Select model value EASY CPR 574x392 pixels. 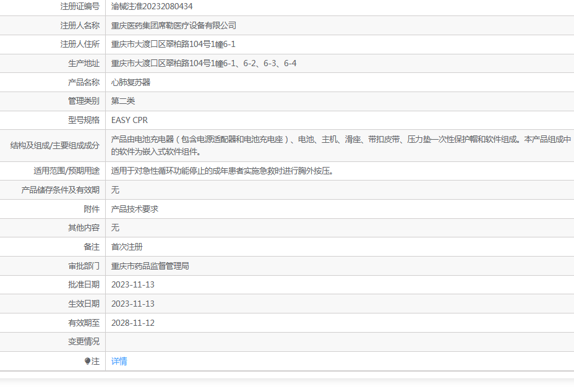point(129,120)
